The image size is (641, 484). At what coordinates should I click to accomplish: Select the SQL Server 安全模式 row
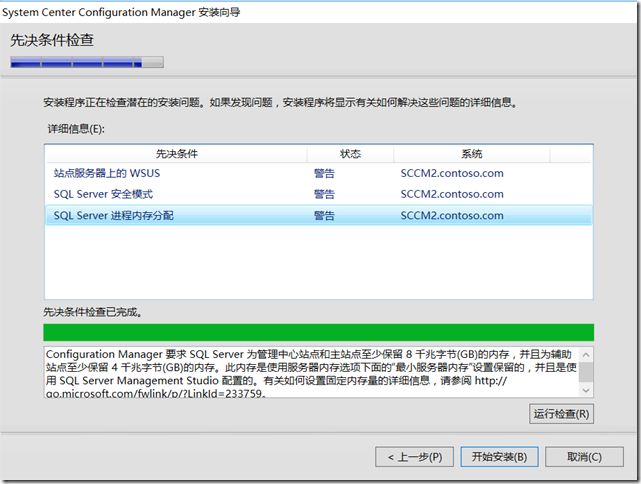coord(318,194)
